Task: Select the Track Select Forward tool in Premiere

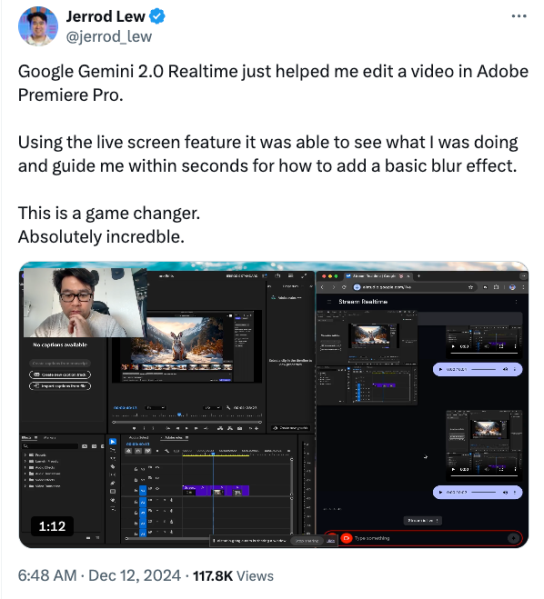Action: coord(113,450)
